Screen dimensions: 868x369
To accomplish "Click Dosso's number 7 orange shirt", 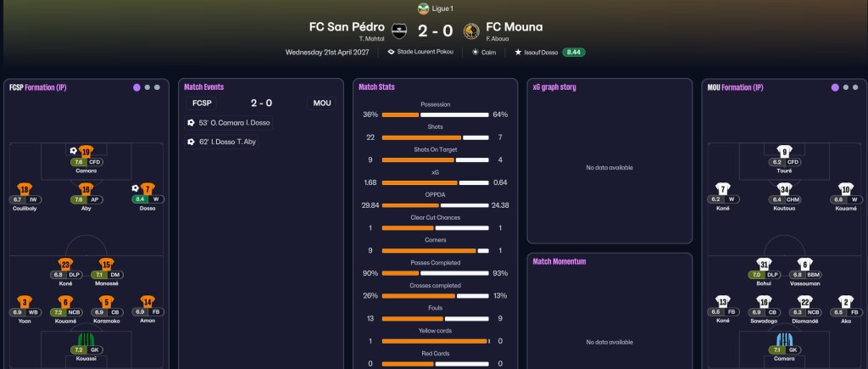I will [x=147, y=188].
